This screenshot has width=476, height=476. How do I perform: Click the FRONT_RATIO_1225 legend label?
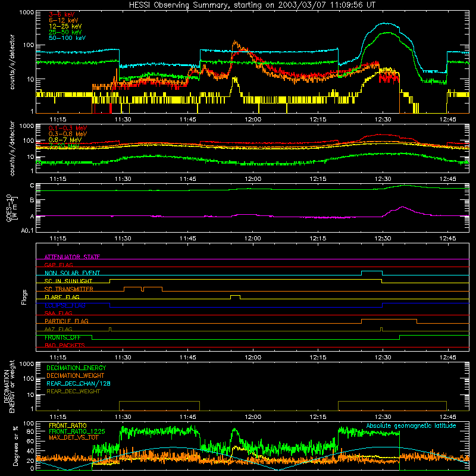[x=77, y=431]
